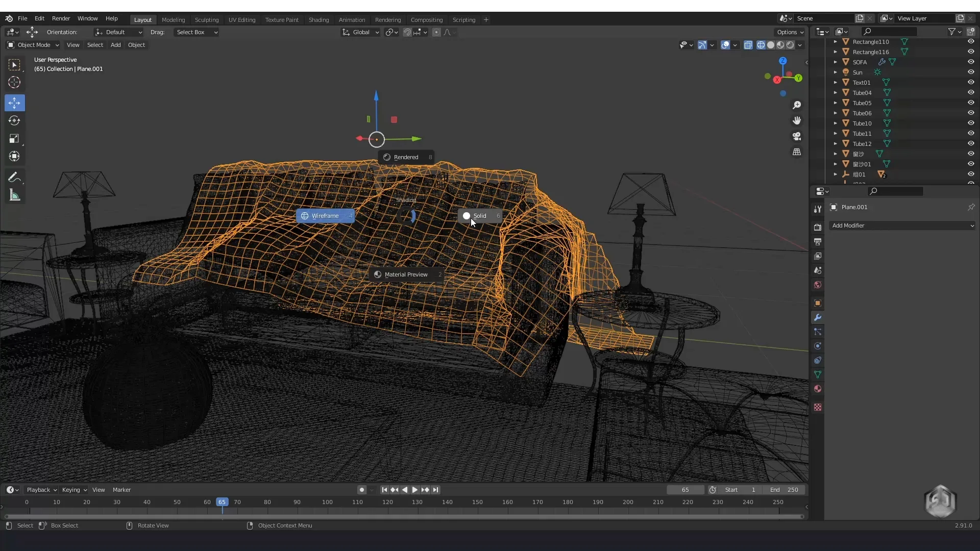
Task: Open the Add Modifier dropdown
Action: 902,226
